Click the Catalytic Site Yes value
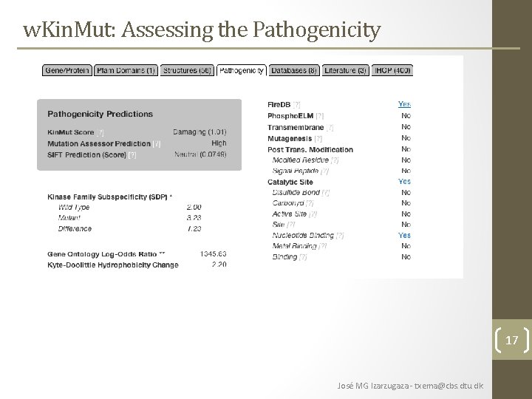 [404, 182]
